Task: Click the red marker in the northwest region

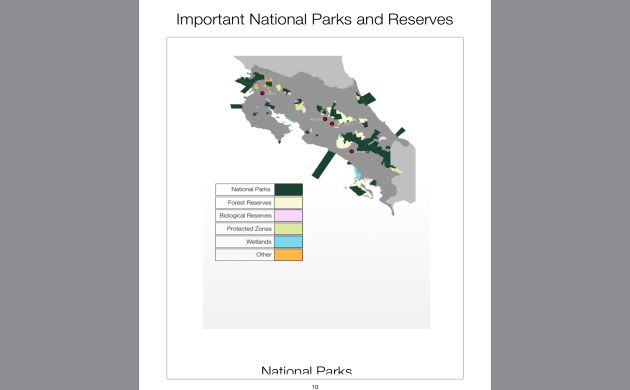Action: coord(262,93)
